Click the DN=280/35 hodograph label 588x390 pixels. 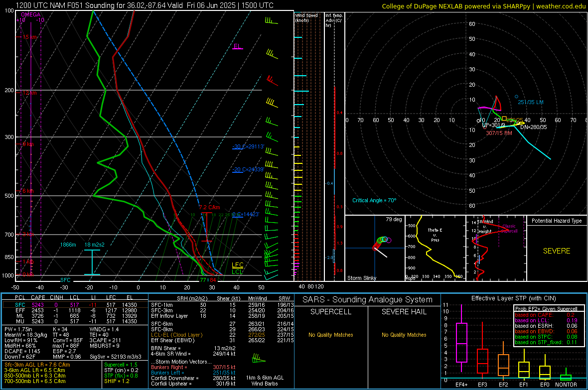click(534, 127)
